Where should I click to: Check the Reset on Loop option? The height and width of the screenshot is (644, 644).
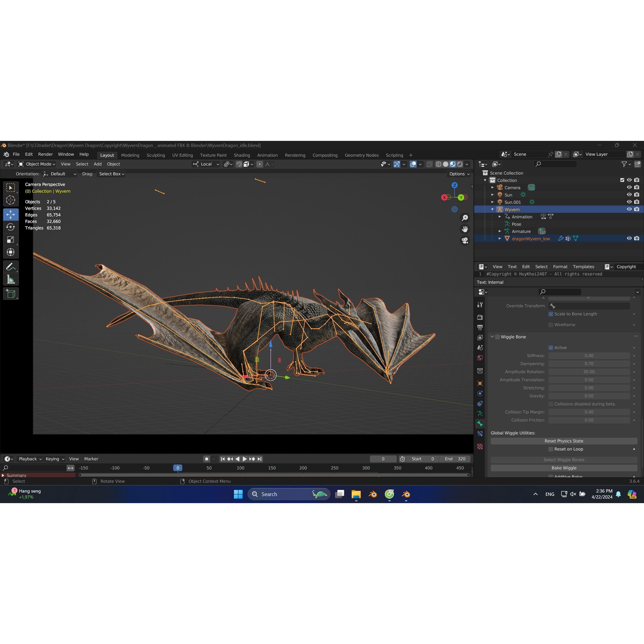tap(551, 449)
